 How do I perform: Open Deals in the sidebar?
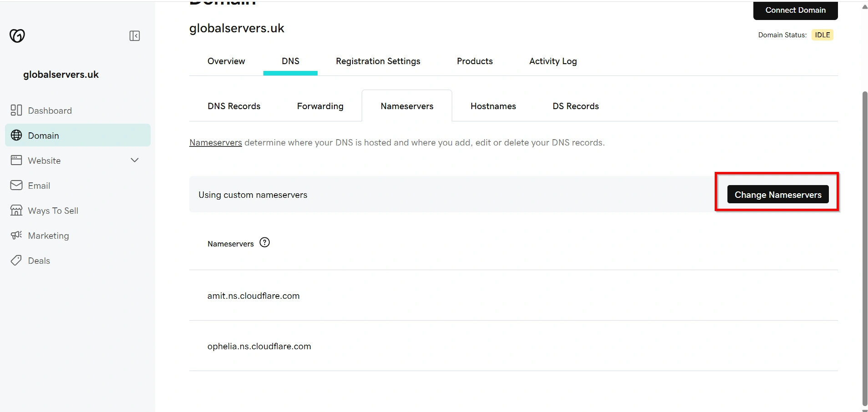[78, 260]
